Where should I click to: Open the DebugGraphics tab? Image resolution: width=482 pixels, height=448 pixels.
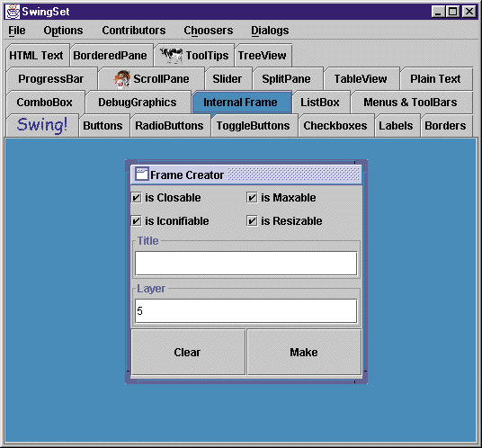[x=138, y=103]
